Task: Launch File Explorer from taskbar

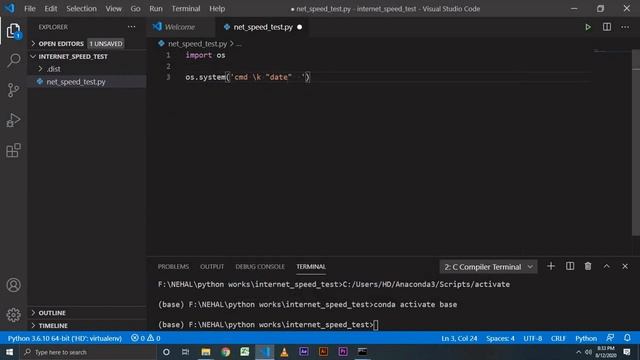Action: click(x=206, y=352)
